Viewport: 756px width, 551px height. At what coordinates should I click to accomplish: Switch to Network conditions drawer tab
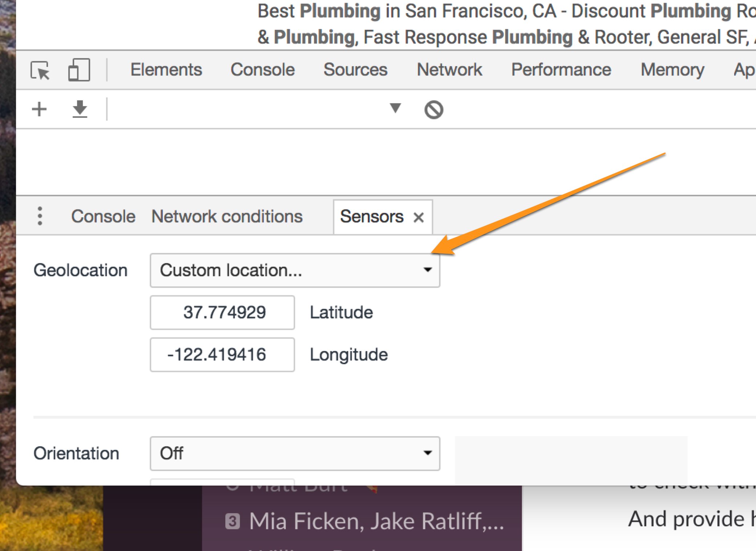click(x=227, y=217)
